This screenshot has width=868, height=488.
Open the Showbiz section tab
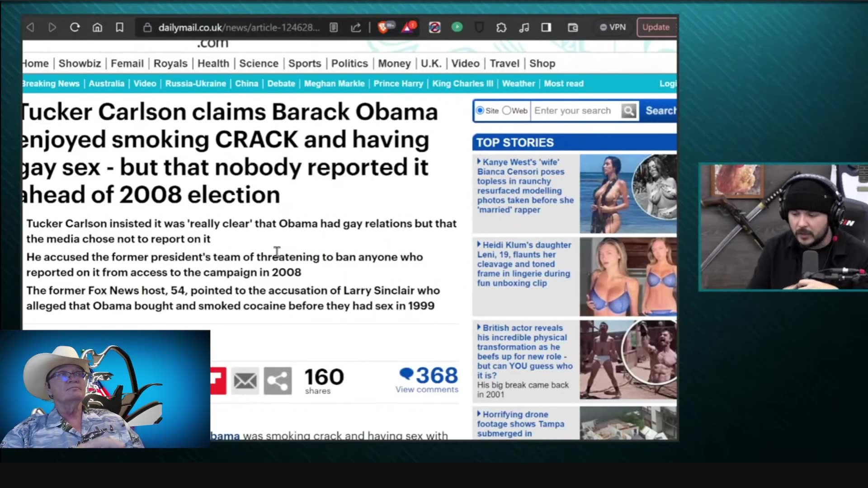pos(80,63)
